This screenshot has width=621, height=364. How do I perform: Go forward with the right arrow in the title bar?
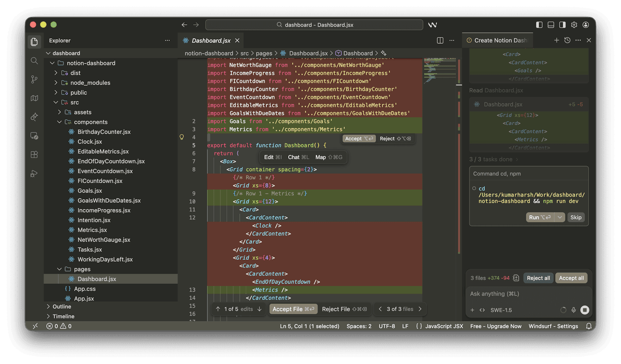[196, 25]
